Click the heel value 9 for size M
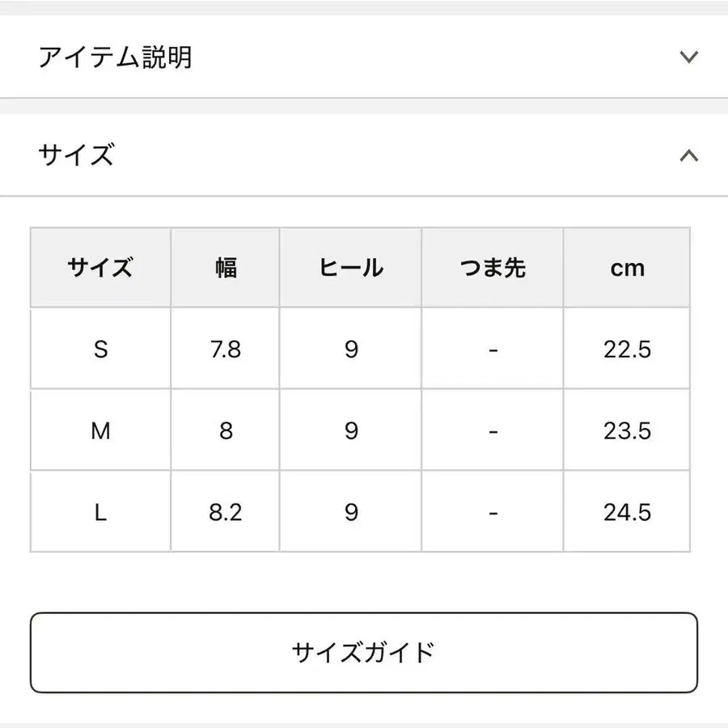 350,430
